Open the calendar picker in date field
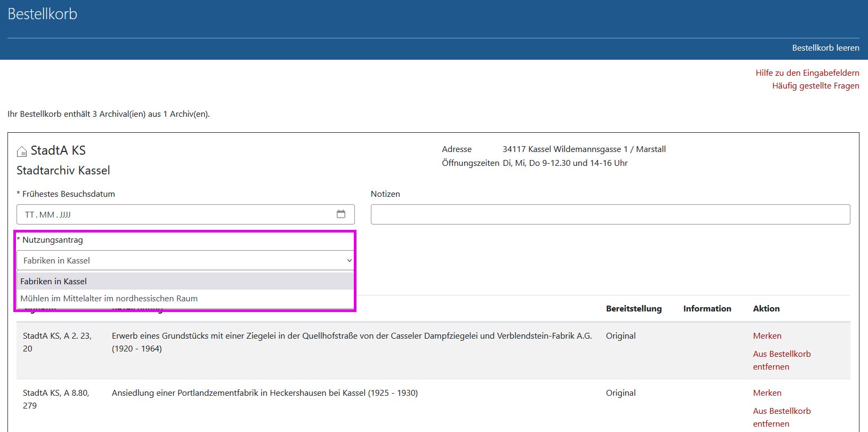Screen dimensions: 868x432 tap(341, 214)
